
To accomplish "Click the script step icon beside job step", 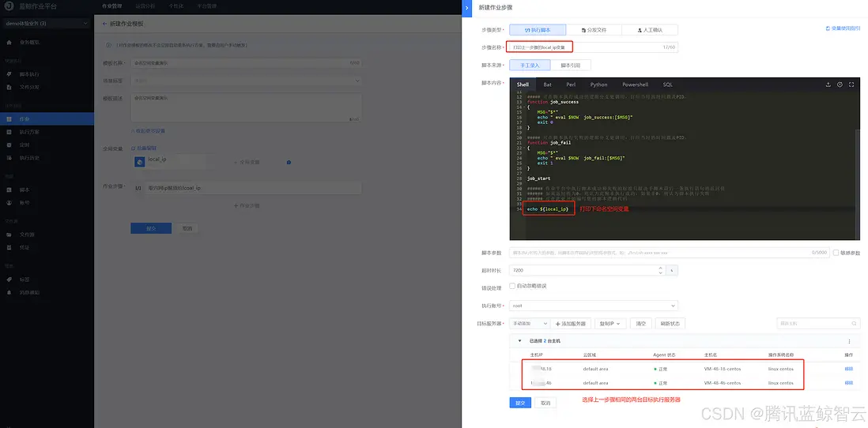I will coord(138,188).
